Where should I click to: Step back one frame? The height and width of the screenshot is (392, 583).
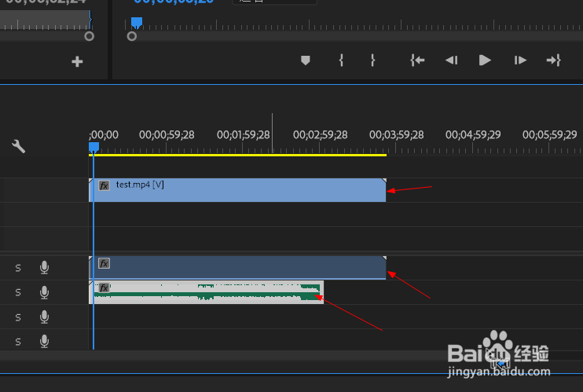click(x=451, y=60)
